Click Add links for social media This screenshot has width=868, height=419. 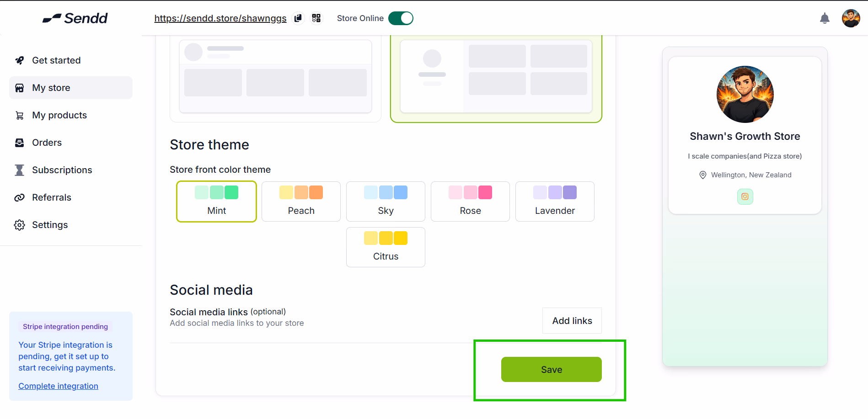572,321
